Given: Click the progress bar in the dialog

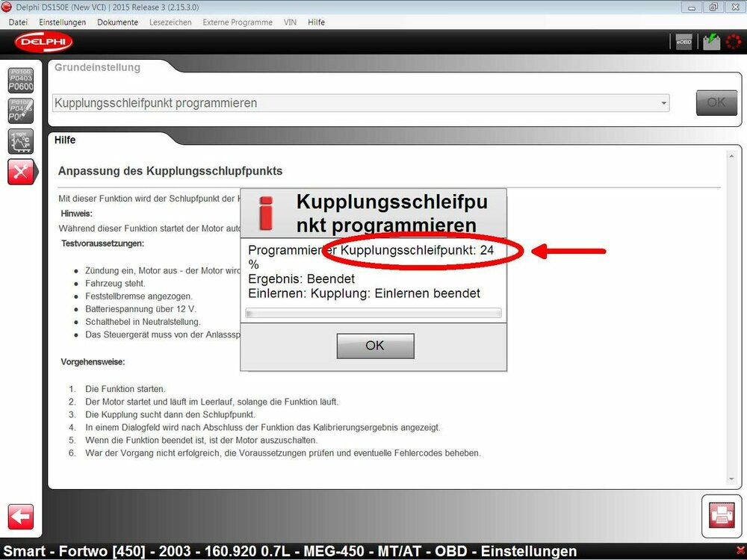Looking at the screenshot, I should (375, 313).
